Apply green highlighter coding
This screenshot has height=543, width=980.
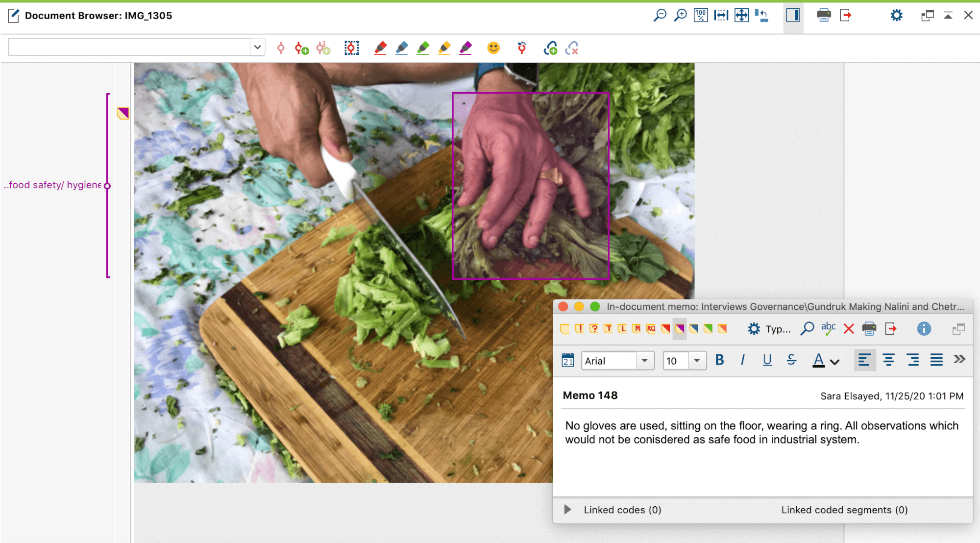(423, 48)
